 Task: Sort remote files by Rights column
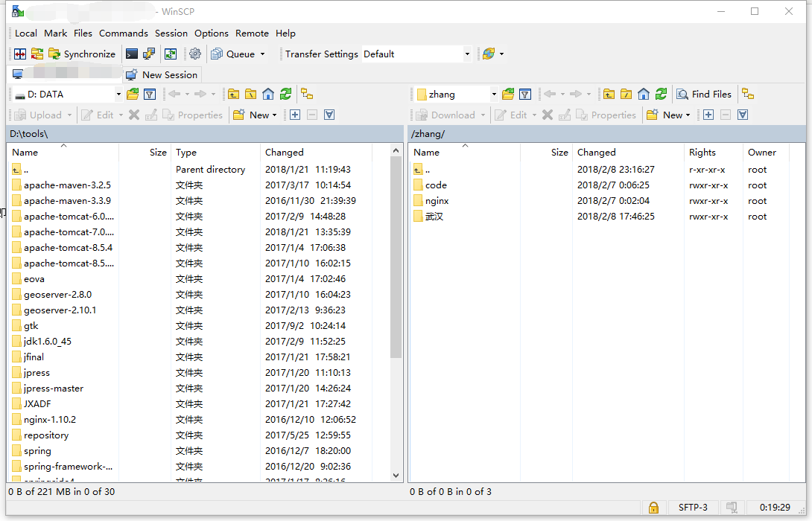coord(713,152)
